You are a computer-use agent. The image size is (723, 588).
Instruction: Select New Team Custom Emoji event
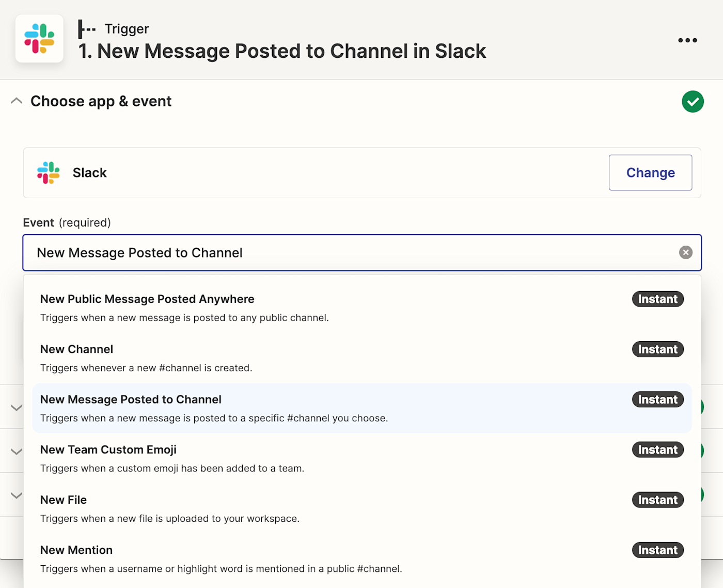click(x=362, y=458)
